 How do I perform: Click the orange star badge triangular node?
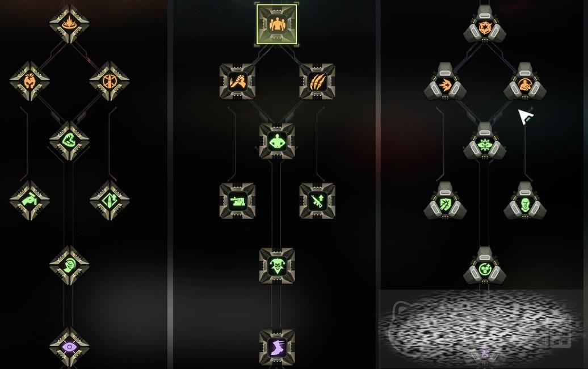pos(485,26)
